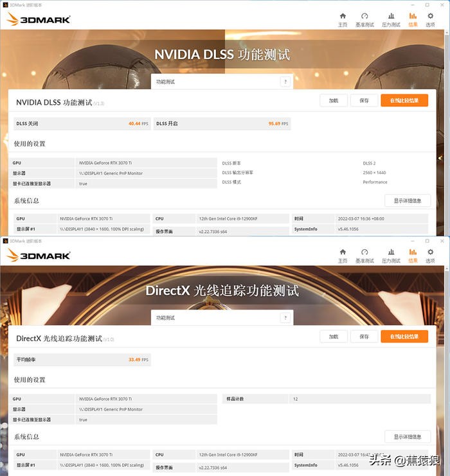Click 显示屏 #1 3840 × 1600 value in DLSS window
This screenshot has width=450, height=476.
coord(102,229)
